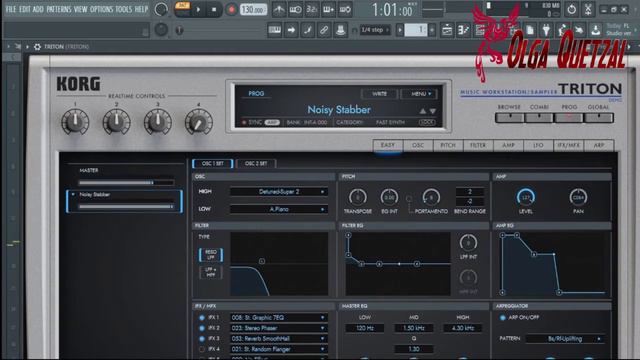
Task: Open the HELP menu
Action: [141, 9]
